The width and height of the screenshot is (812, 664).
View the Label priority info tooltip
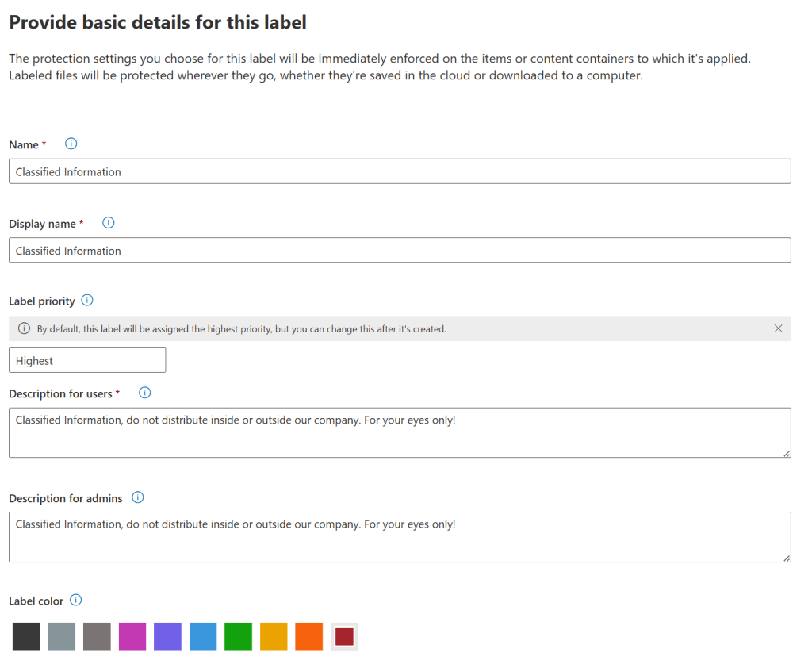click(88, 301)
